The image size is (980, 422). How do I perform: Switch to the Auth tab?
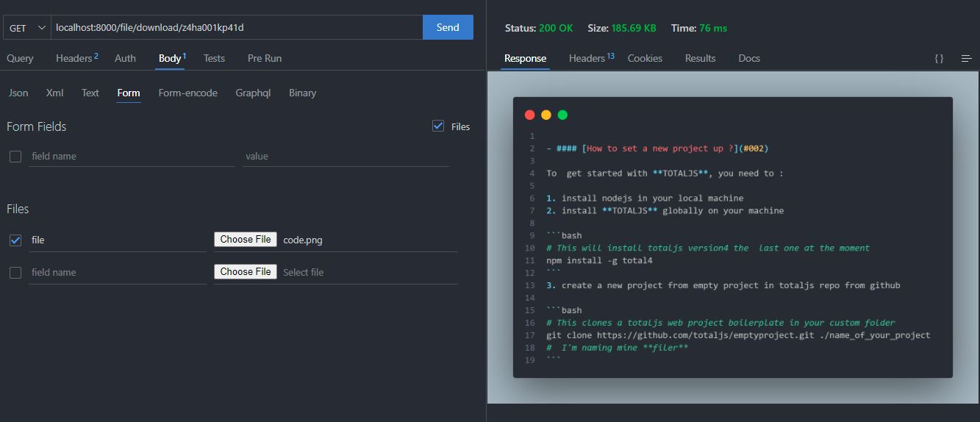pyautogui.click(x=125, y=58)
